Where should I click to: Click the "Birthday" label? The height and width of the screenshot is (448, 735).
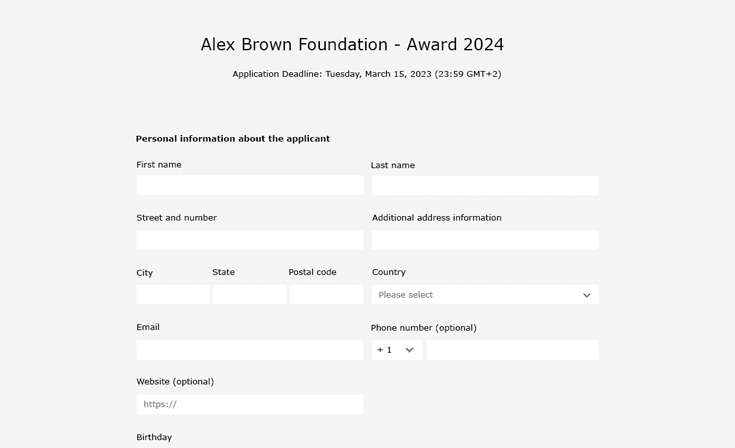pyautogui.click(x=154, y=437)
